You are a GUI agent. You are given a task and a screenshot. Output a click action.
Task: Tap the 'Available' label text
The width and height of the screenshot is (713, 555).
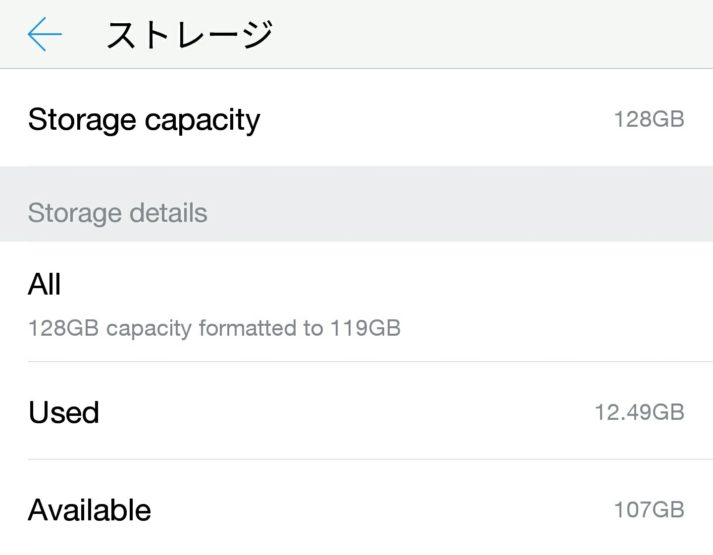[x=90, y=510]
